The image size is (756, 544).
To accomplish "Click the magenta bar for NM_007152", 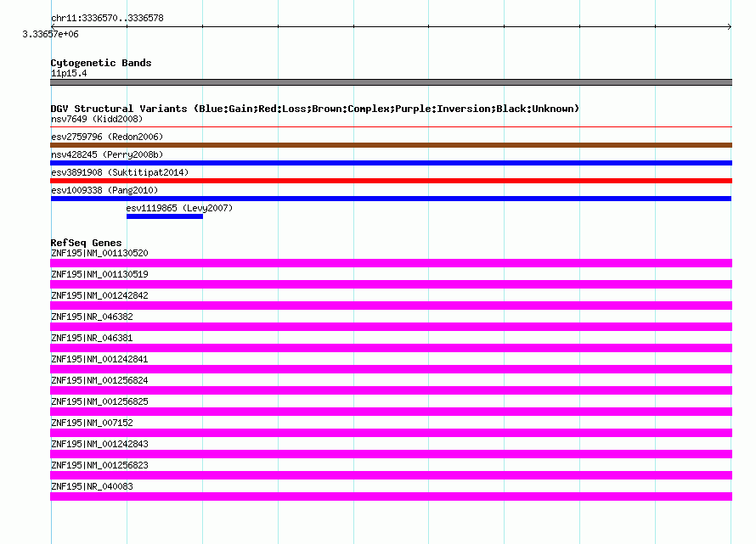I will point(391,433).
